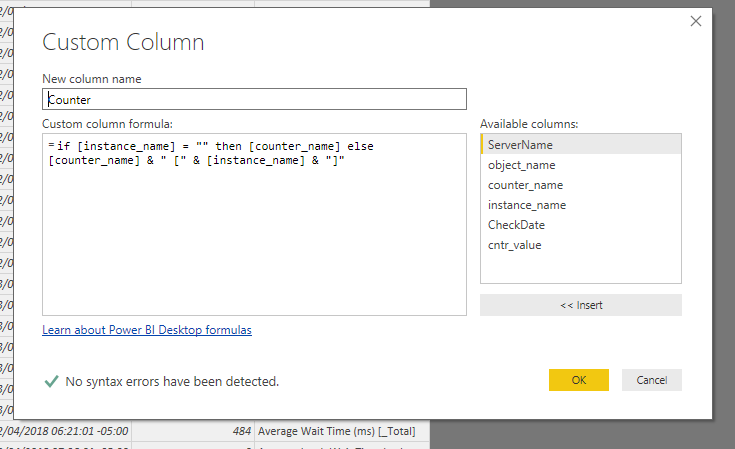Click the 484 value cell in background table
The image size is (735, 449).
pyautogui.click(x=193, y=431)
